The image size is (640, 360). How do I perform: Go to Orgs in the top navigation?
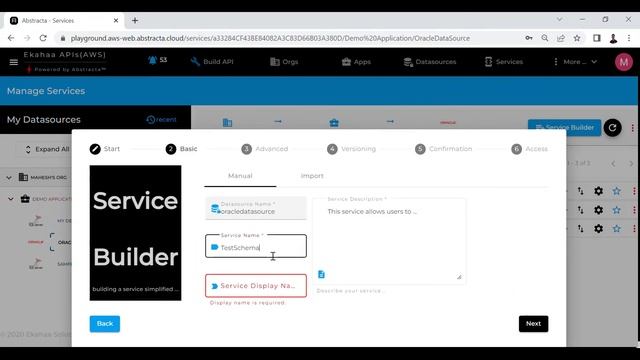tap(284, 62)
